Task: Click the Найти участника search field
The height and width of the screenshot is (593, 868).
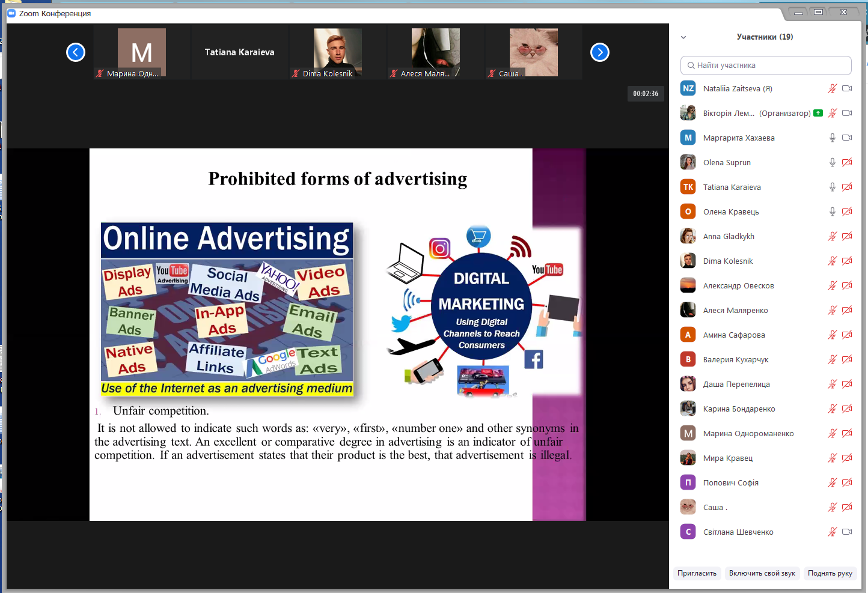Action: 766,65
